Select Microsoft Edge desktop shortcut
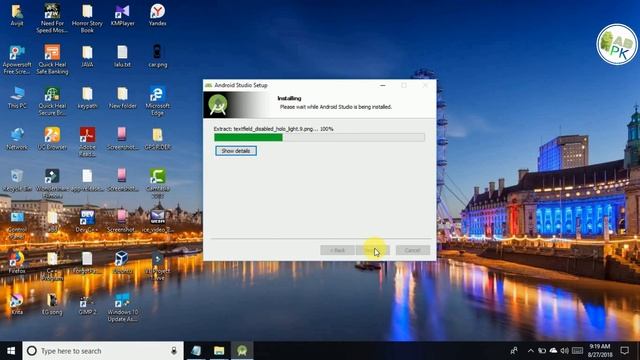The width and height of the screenshot is (640, 360). [158, 101]
